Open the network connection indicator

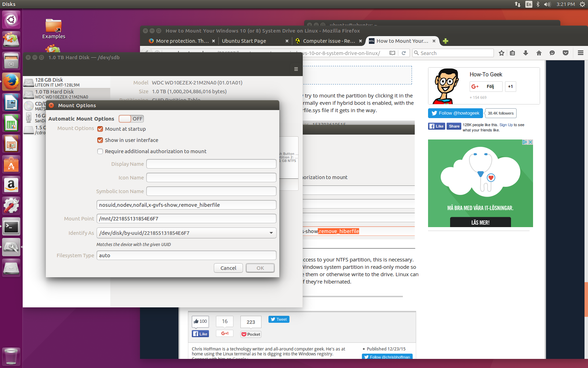pyautogui.click(x=518, y=4)
